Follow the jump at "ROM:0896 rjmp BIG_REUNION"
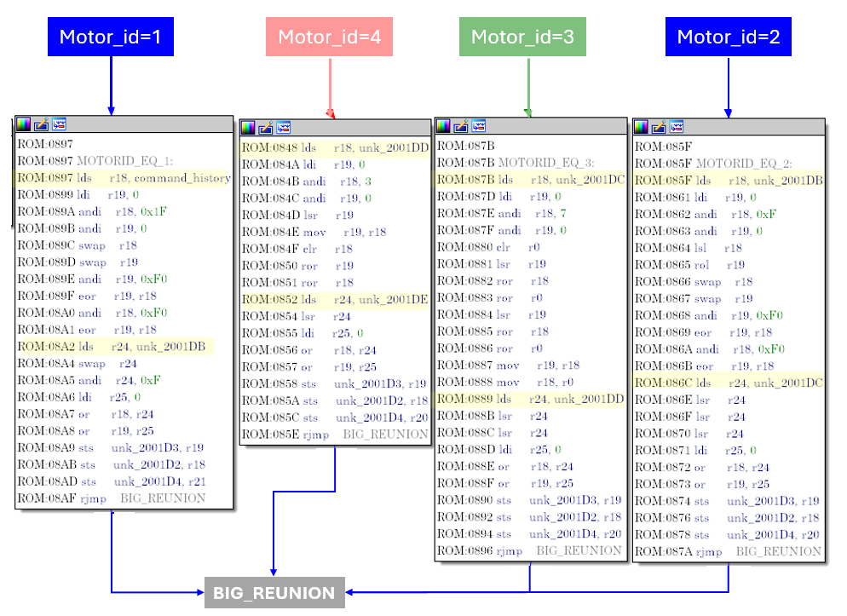 click(x=529, y=550)
